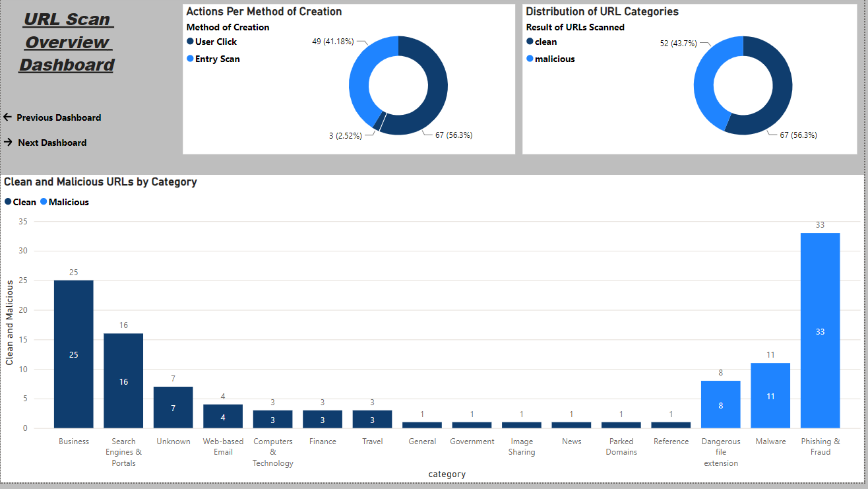This screenshot has height=489, width=868.
Task: Open the Previous Dashboard link
Action: [59, 117]
